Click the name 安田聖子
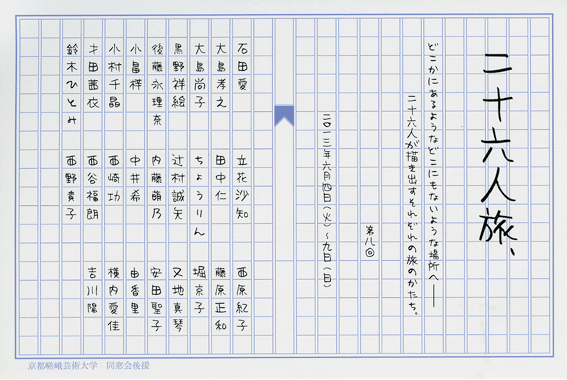This screenshot has width=567, height=380. (157, 299)
